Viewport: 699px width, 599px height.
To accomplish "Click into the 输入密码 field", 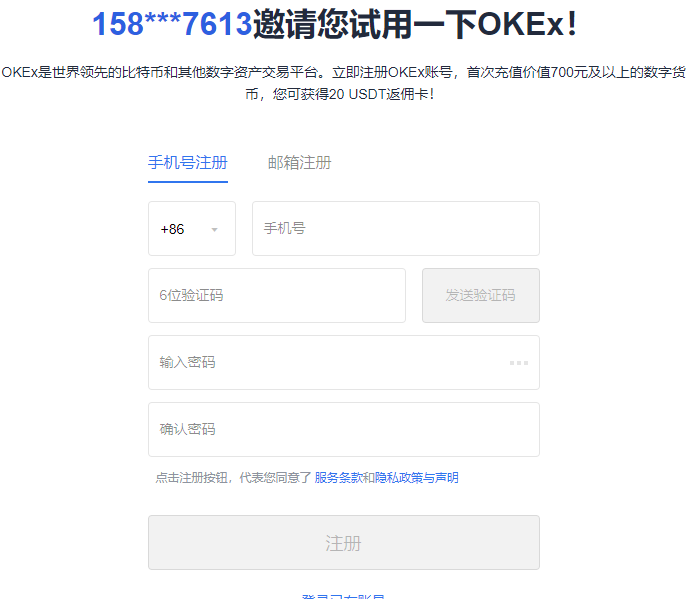I will coord(330,362).
